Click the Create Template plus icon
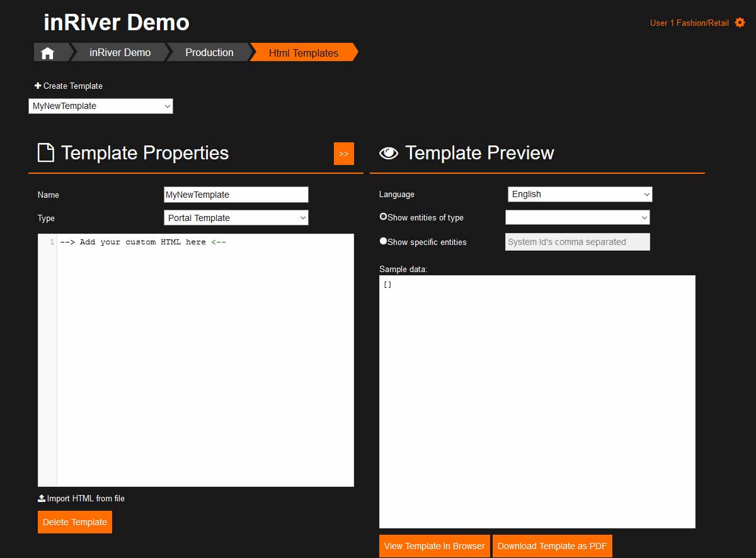Image resolution: width=756 pixels, height=558 pixels. coord(38,86)
